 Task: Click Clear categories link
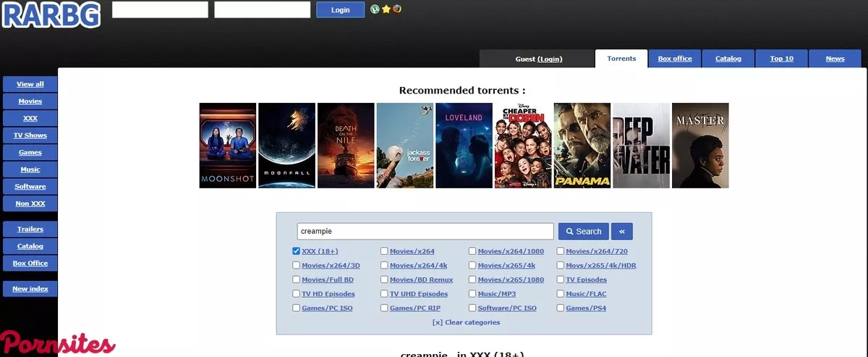point(466,322)
